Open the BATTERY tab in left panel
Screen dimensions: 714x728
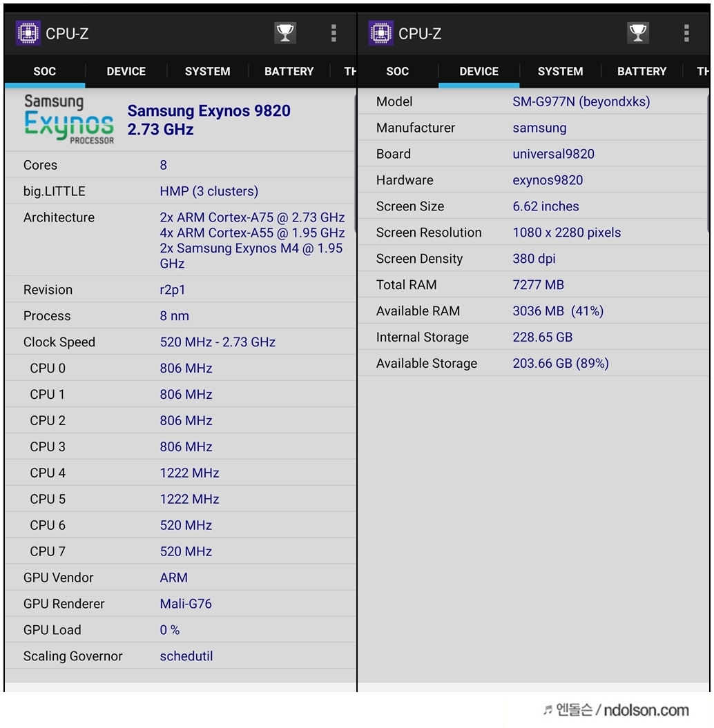coord(289,72)
